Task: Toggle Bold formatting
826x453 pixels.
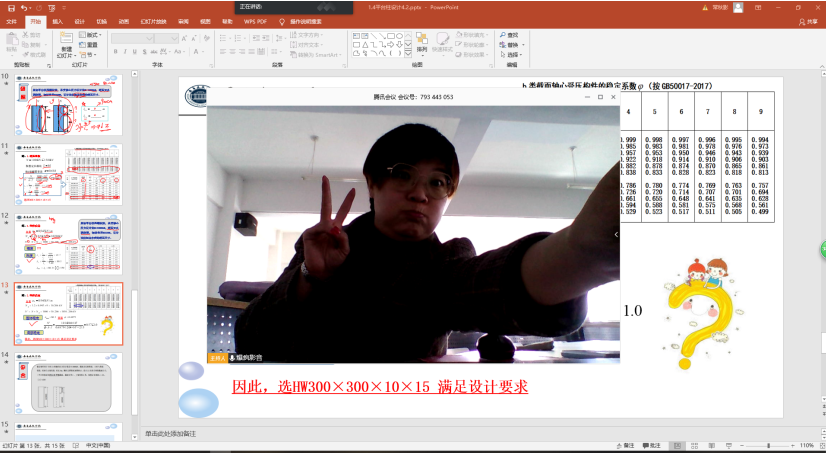Action: pyautogui.click(x=116, y=52)
